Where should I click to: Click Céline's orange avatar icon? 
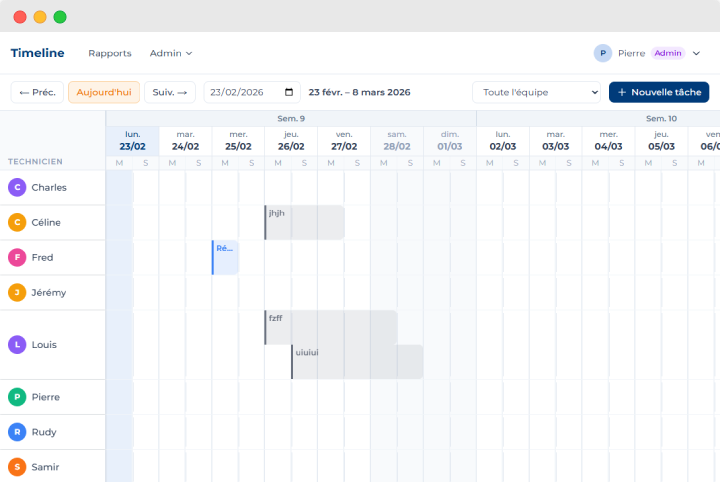[17, 222]
